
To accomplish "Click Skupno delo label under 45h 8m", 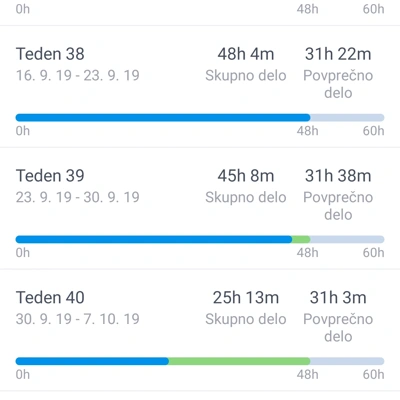I will pos(246,197).
